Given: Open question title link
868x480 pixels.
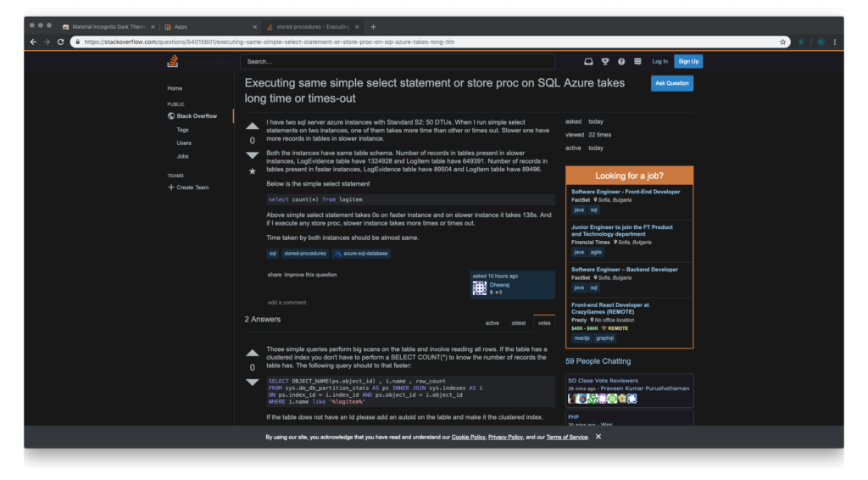Looking at the screenshot, I should [435, 90].
